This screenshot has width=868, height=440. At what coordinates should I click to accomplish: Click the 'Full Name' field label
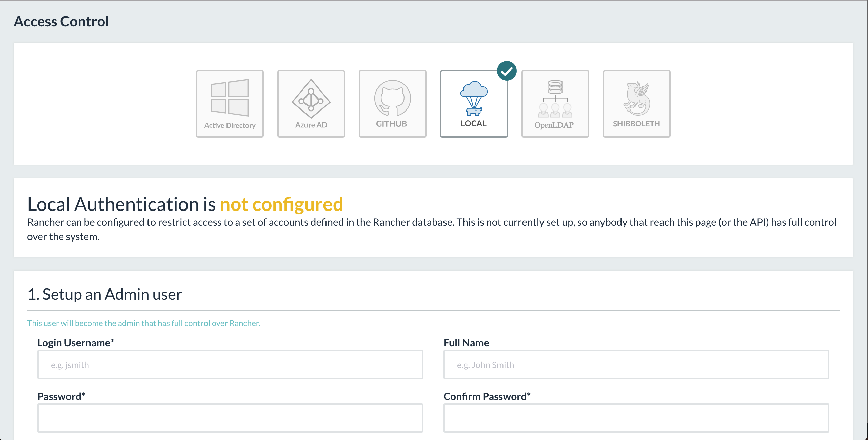point(466,343)
